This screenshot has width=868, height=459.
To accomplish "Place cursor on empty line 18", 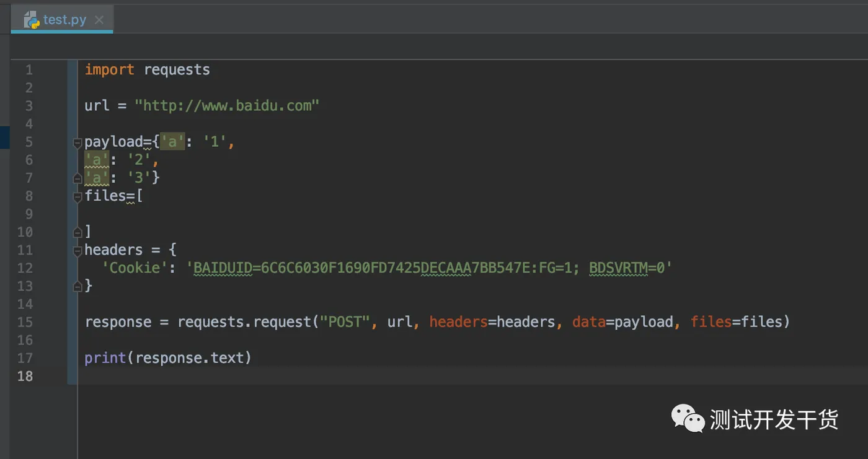I will tap(471, 376).
